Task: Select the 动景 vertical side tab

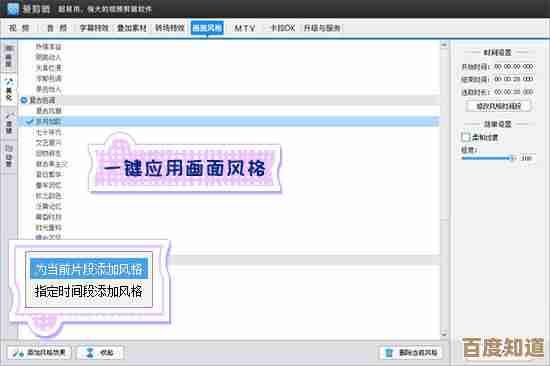Action: tap(9, 157)
